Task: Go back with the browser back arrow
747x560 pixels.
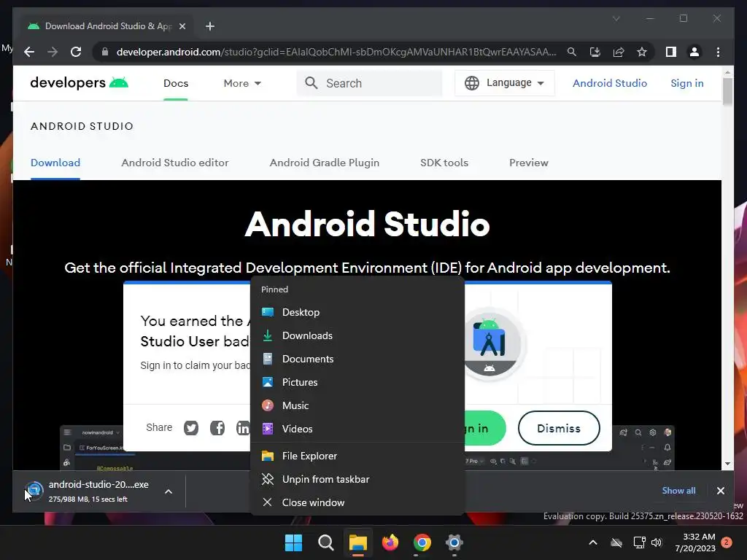Action: pyautogui.click(x=29, y=52)
